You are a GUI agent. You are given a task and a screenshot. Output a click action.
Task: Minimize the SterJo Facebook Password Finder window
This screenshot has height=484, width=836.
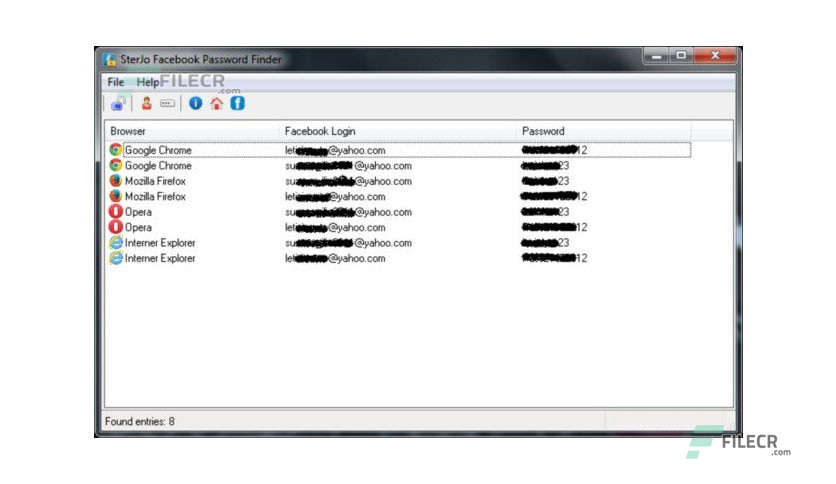point(656,55)
